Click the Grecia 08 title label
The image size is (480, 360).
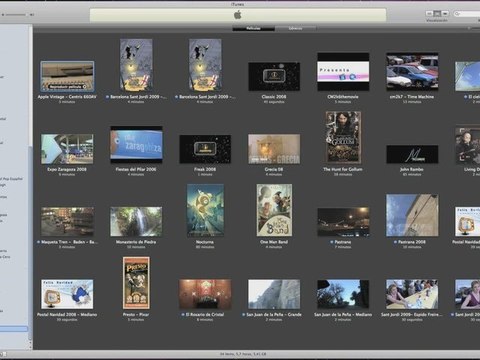pos(274,169)
